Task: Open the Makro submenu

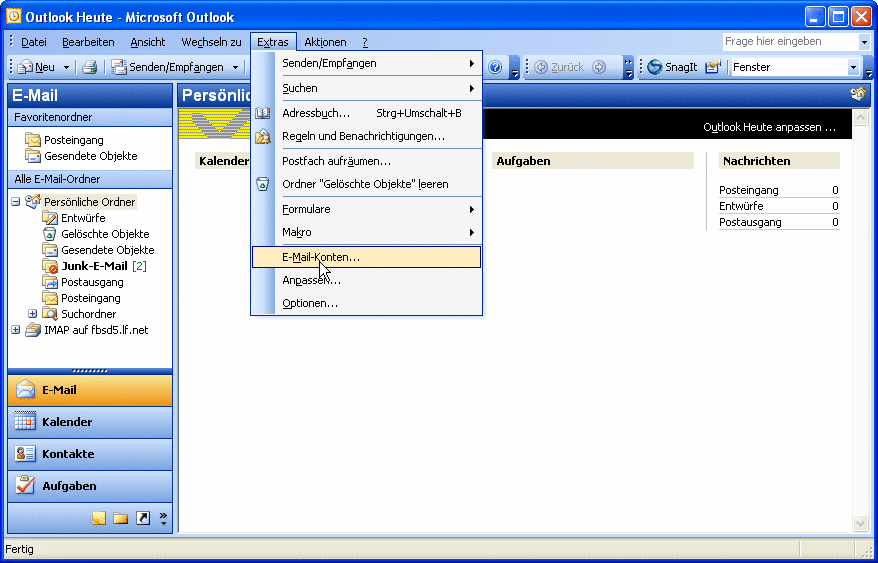Action: coord(367,232)
